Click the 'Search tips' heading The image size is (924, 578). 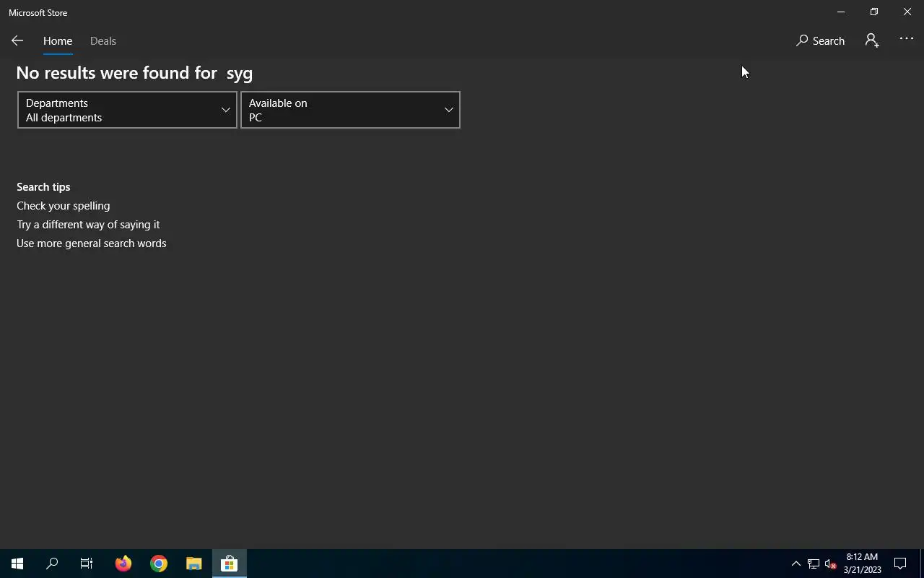(x=43, y=187)
